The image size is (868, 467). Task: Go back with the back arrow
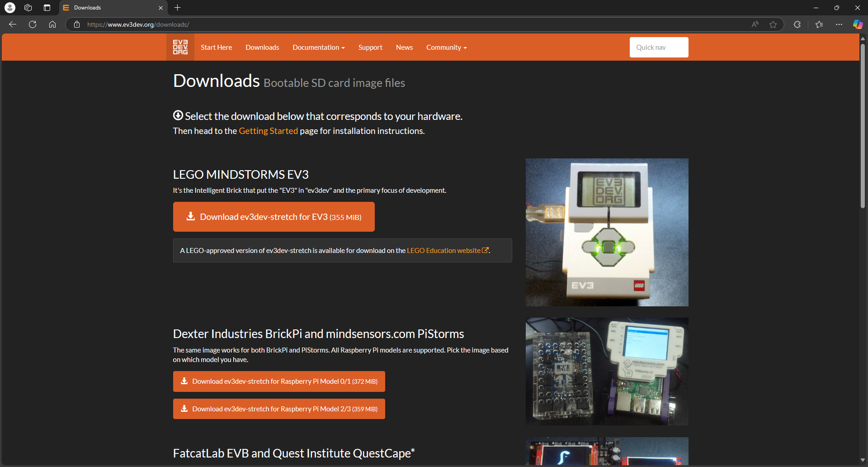pyautogui.click(x=13, y=24)
